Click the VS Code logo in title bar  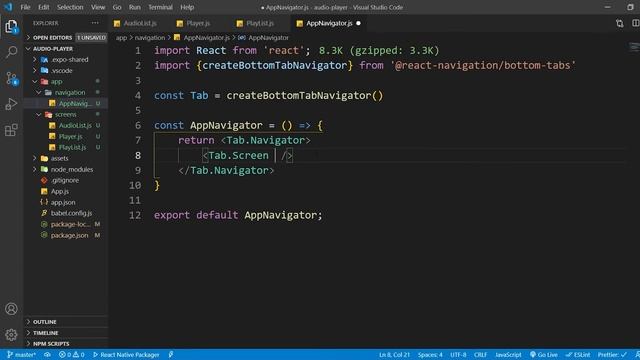8,7
